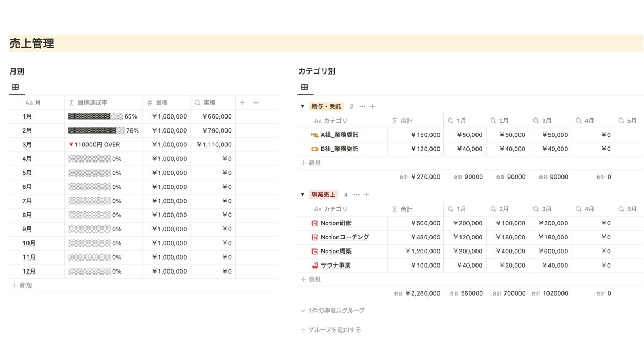Click the ¥1,110,000 実績 cell
The height and width of the screenshot is (360, 644).
pyautogui.click(x=213, y=144)
